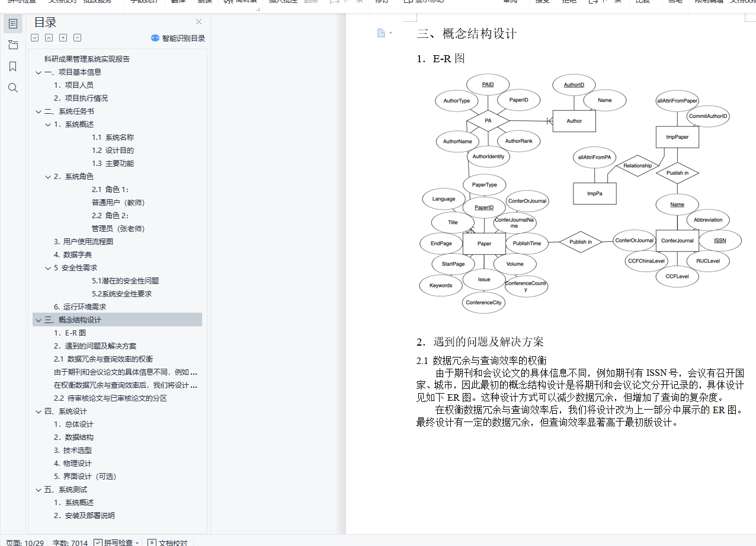The image size is (756, 546).
Task: Select 管理员（张老师） outline entry
Action: [x=118, y=229]
